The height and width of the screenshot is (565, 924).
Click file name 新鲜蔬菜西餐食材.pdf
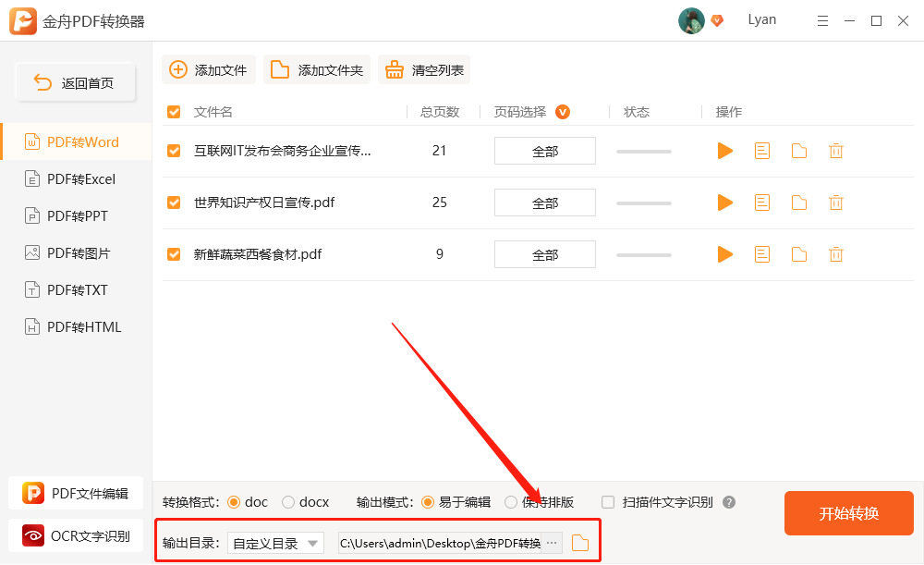[258, 254]
